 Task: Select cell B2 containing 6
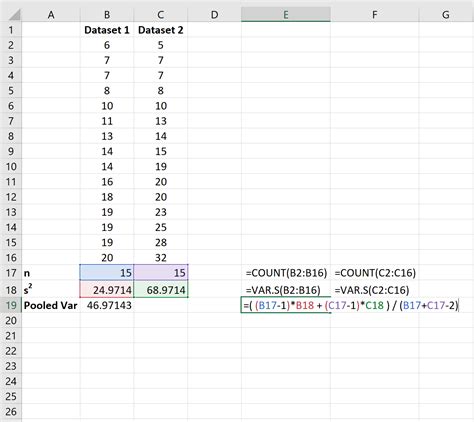(107, 45)
